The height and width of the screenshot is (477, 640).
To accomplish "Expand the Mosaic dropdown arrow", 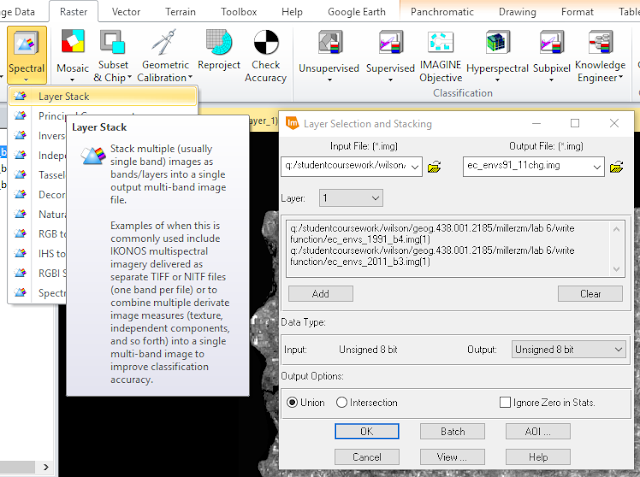I will tap(72, 80).
